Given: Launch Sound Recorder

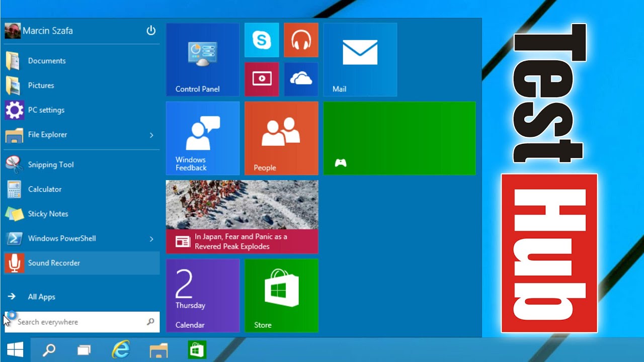Looking at the screenshot, I should (82, 263).
